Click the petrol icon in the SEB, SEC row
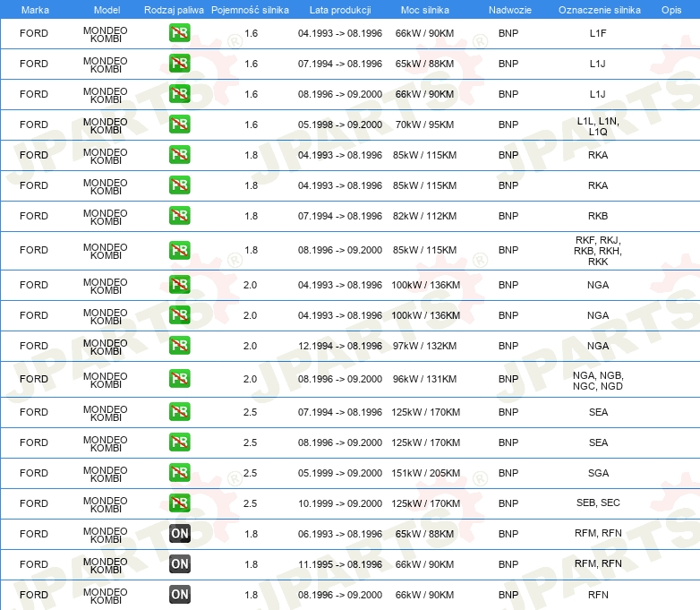This screenshot has height=610, width=700. pos(179,503)
